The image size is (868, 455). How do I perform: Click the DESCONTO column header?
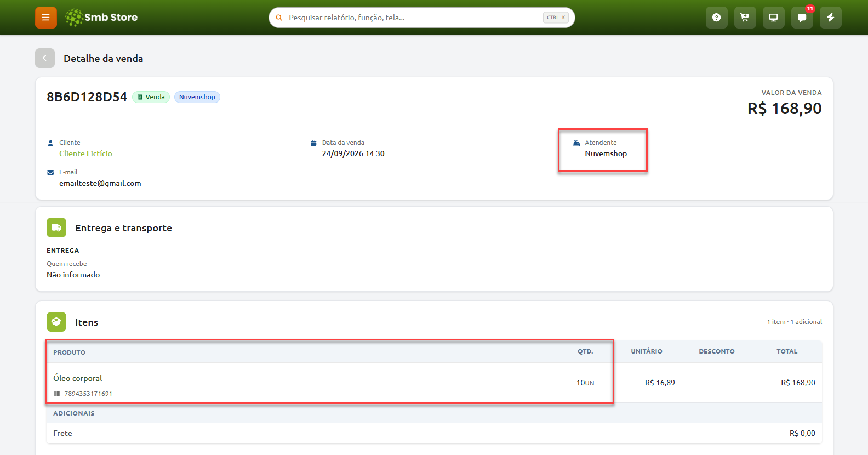[x=717, y=351]
